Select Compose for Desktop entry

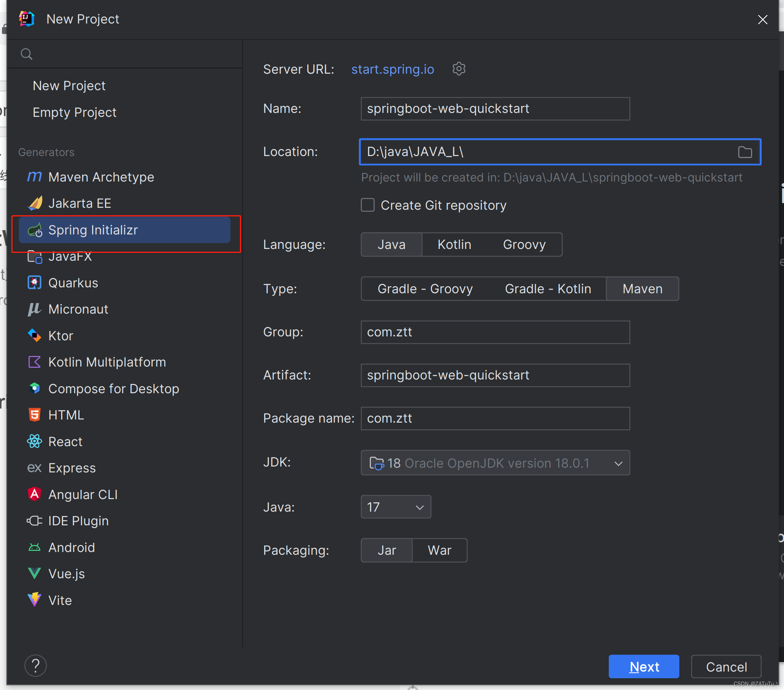[124, 389]
